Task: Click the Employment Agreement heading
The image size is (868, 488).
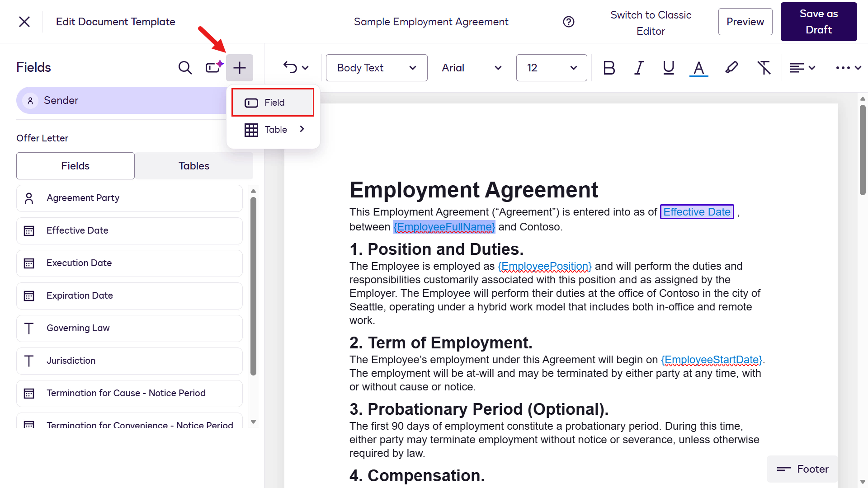Action: tap(474, 190)
